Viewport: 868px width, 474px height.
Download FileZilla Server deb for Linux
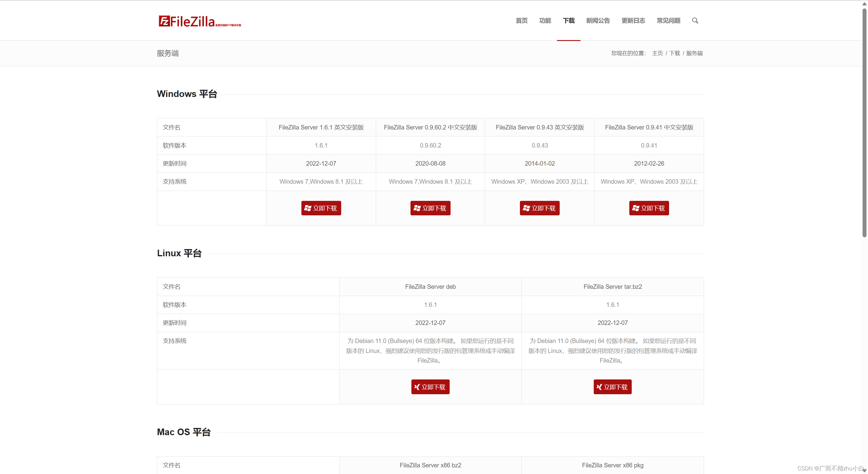[x=430, y=387]
